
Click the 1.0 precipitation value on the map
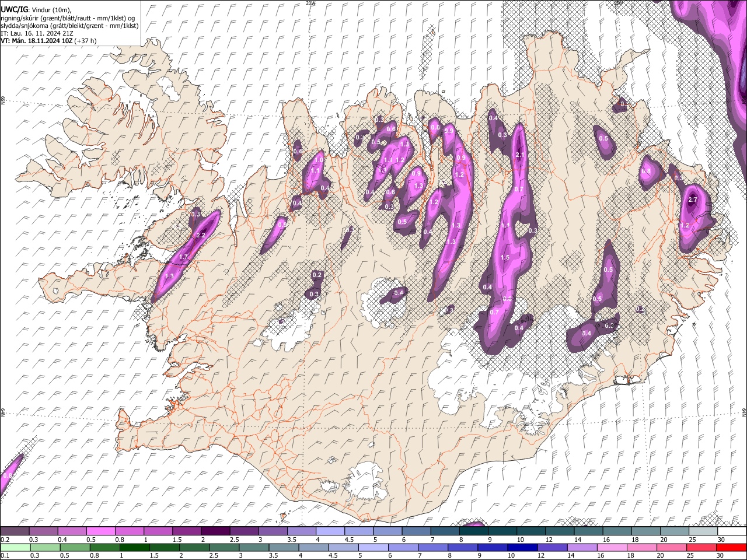coord(319,159)
